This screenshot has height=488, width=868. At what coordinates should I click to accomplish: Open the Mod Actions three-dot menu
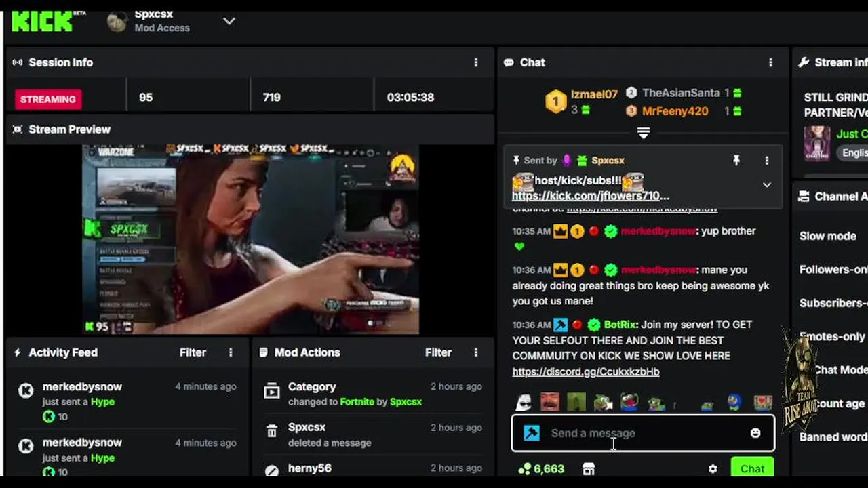475,352
